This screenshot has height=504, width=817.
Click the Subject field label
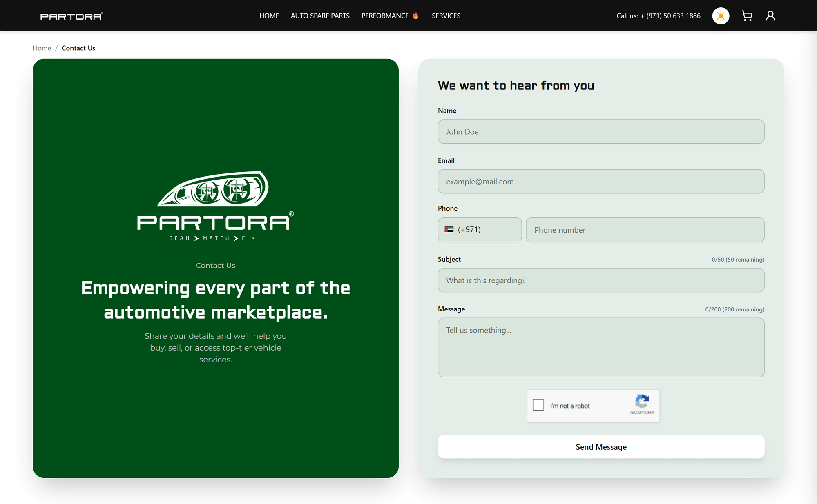coord(449,259)
